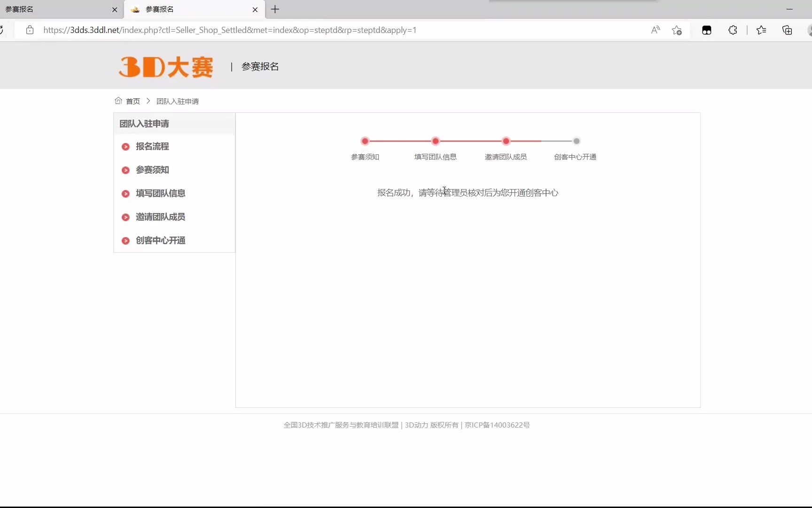Click the footer 京ICP备14003622号 text
The width and height of the screenshot is (812, 508).
497,425
